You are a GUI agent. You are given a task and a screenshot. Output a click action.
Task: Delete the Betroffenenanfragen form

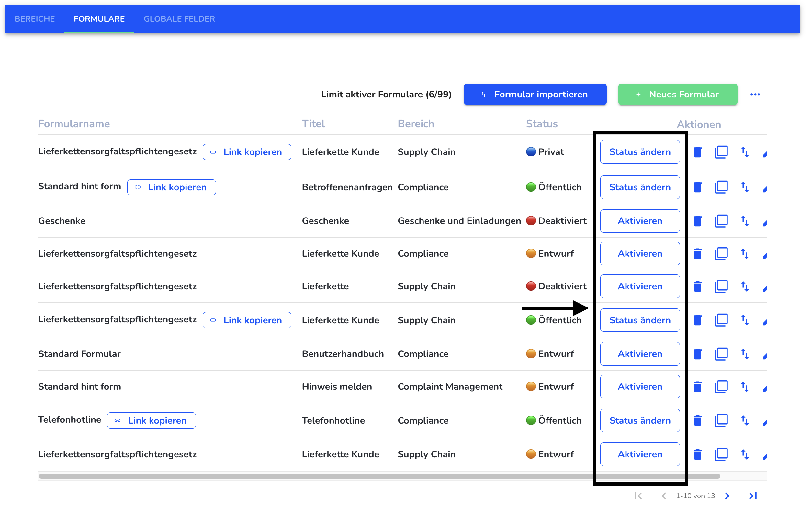tap(698, 187)
